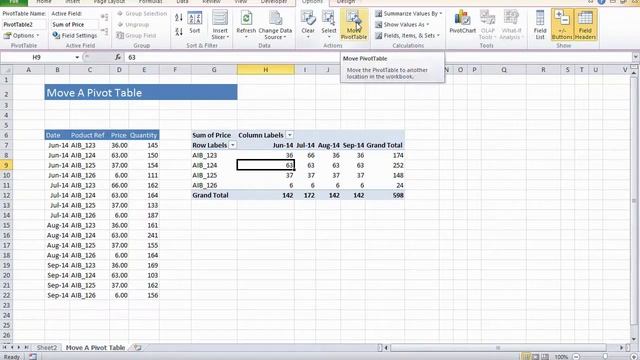Screen dimensions: 640x360
Task: Select the Move A Pivot Table sheet tab
Action: (96, 348)
